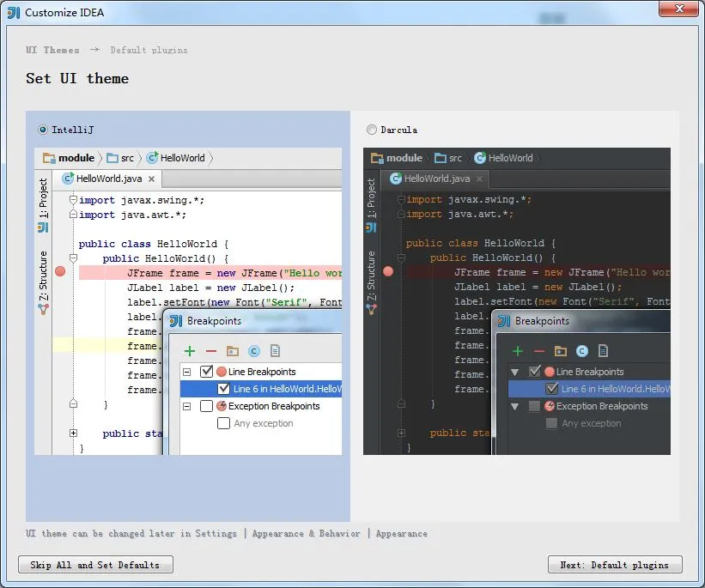Select the Darcula theme radio button

[371, 130]
